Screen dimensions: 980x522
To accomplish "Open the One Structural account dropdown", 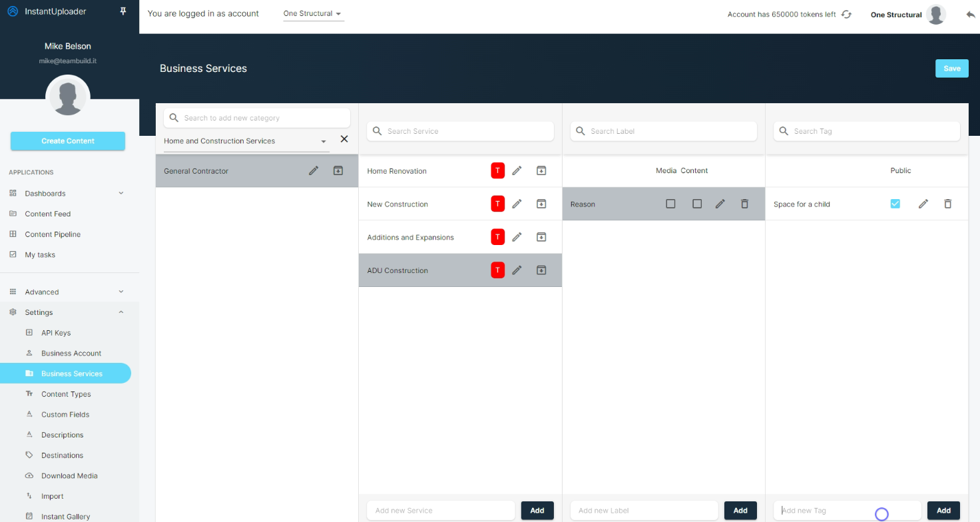I will (313, 14).
